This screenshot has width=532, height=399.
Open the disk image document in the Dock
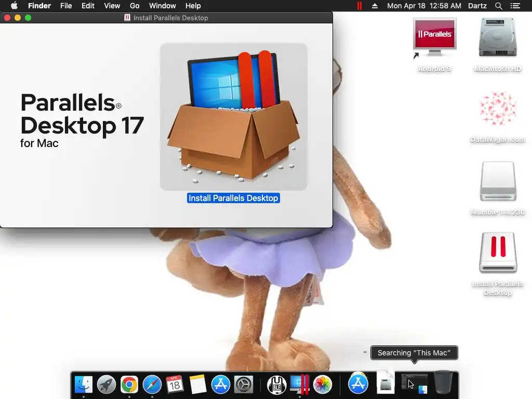(386, 382)
